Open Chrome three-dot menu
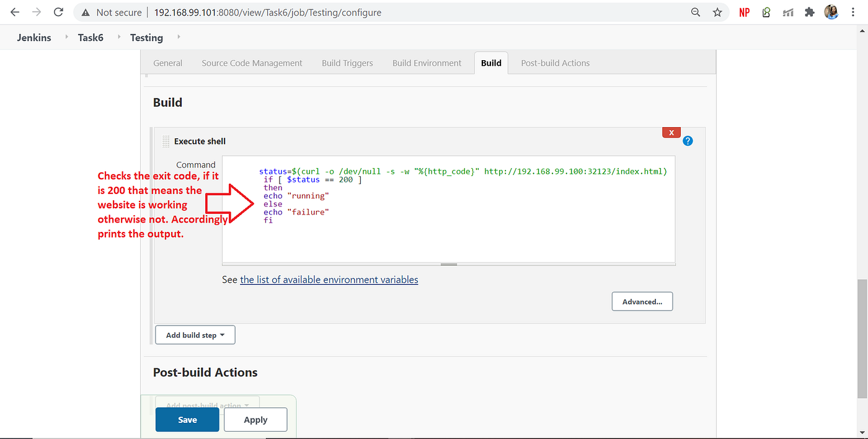Image resolution: width=868 pixels, height=439 pixels. coord(854,12)
